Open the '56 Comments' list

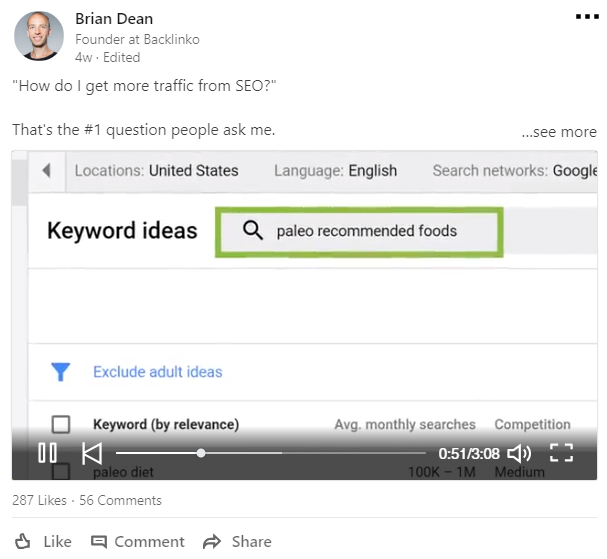[x=120, y=500]
